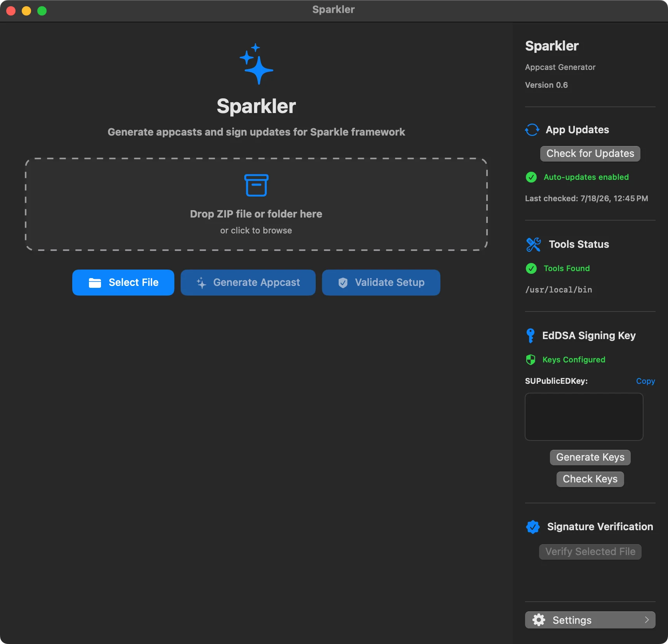Click the 'Auto-updates enabled' status text
Image resolution: width=668 pixels, height=644 pixels.
[586, 177]
